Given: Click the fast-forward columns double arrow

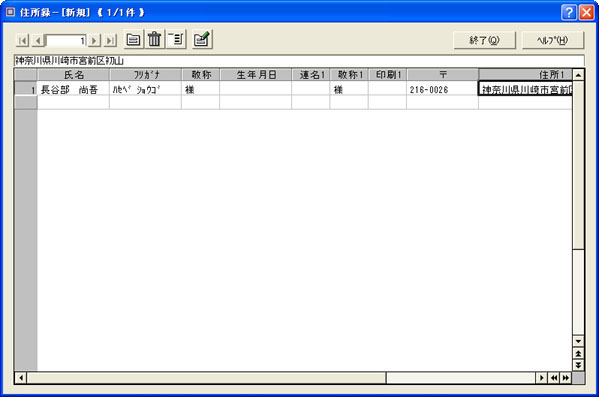Looking at the screenshot, I should (x=566, y=378).
